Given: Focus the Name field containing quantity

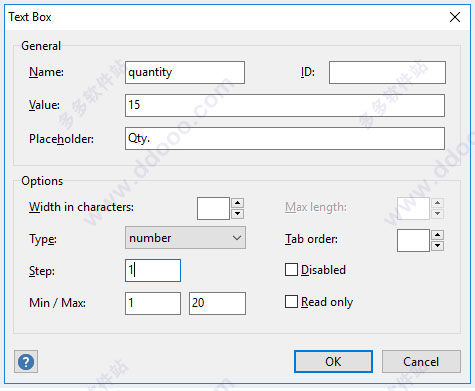Looking at the screenshot, I should (185, 72).
